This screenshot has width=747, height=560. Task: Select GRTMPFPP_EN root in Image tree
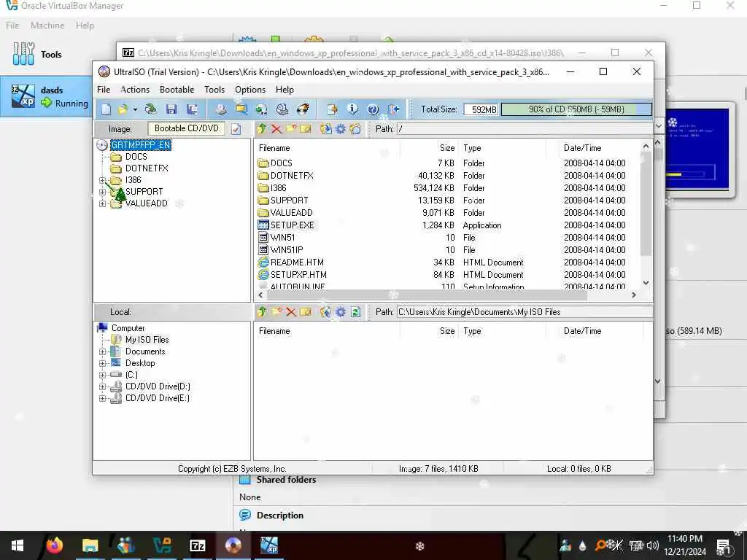tap(141, 145)
